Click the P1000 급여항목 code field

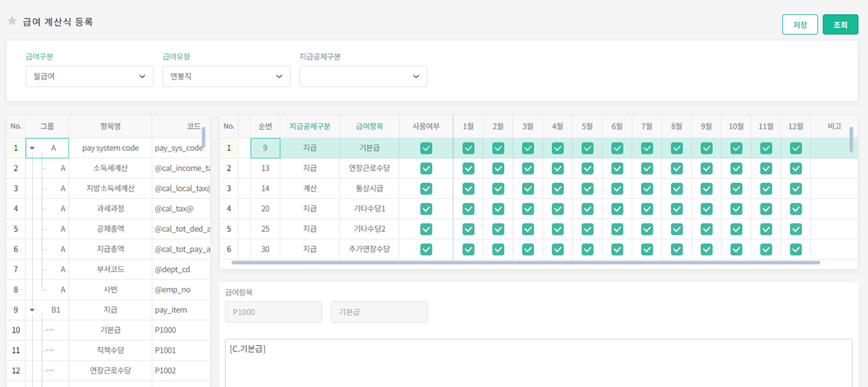[x=273, y=312]
